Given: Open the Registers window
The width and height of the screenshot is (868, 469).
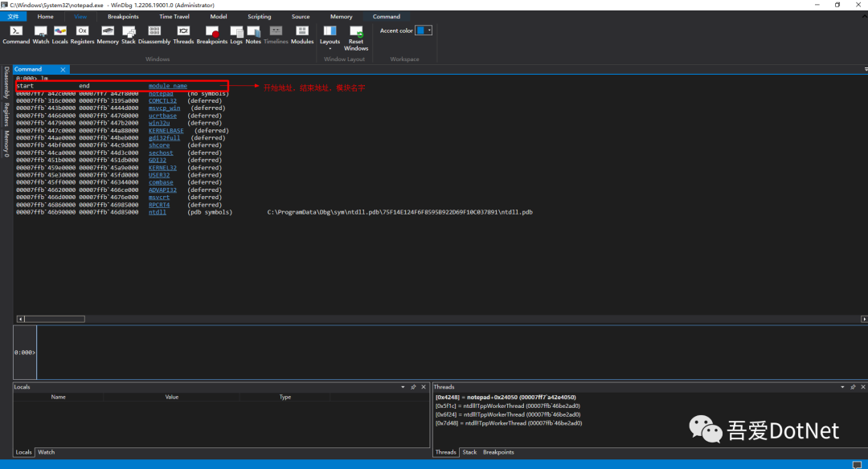Looking at the screenshot, I should 82,35.
